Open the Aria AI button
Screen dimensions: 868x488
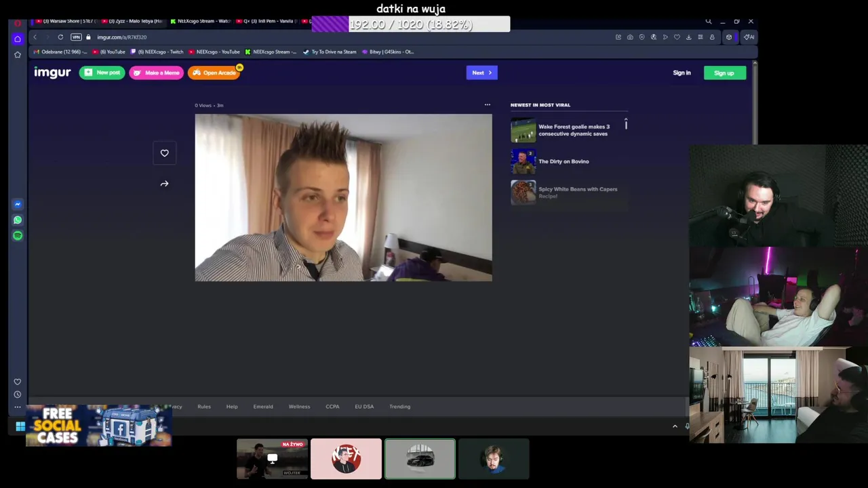[749, 37]
